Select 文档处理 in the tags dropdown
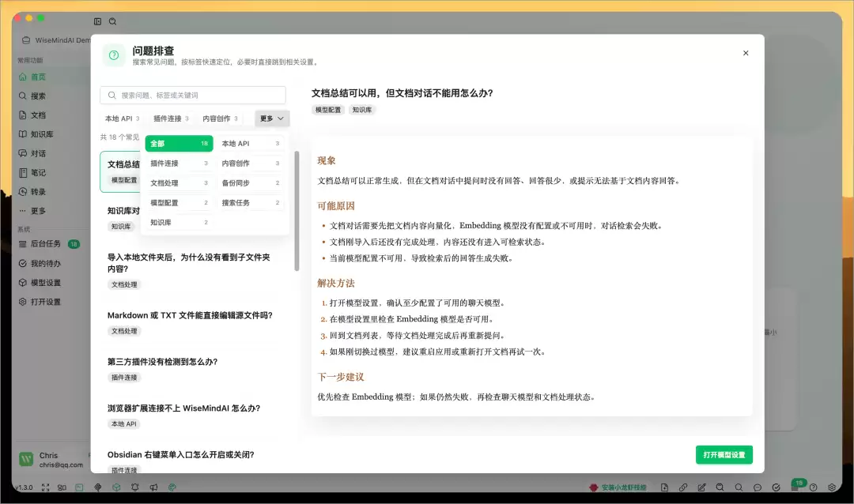Image resolution: width=854 pixels, height=504 pixels. point(179,182)
